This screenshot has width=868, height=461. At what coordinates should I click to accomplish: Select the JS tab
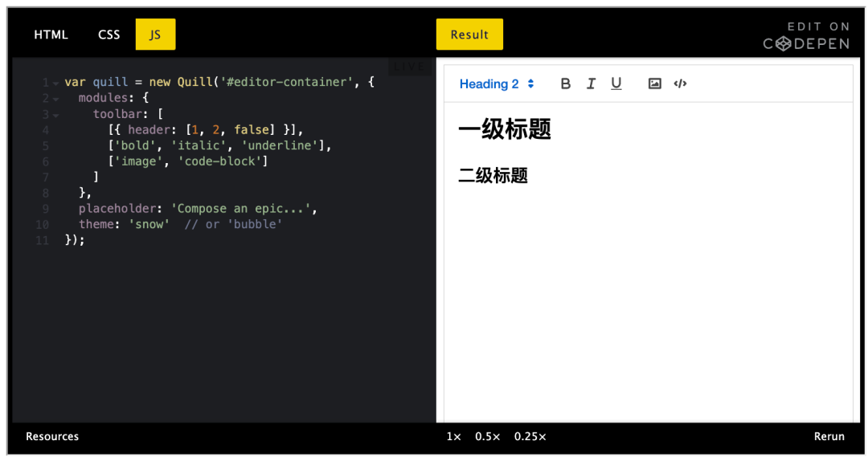pyautogui.click(x=156, y=35)
